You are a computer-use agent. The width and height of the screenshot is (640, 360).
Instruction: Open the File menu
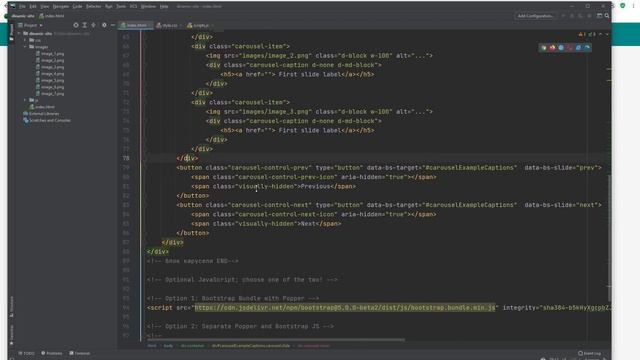click(x=22, y=7)
